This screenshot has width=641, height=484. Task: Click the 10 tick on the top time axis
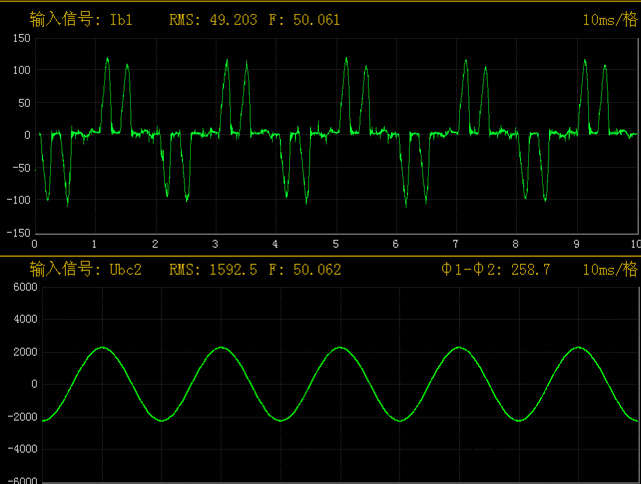coord(632,244)
